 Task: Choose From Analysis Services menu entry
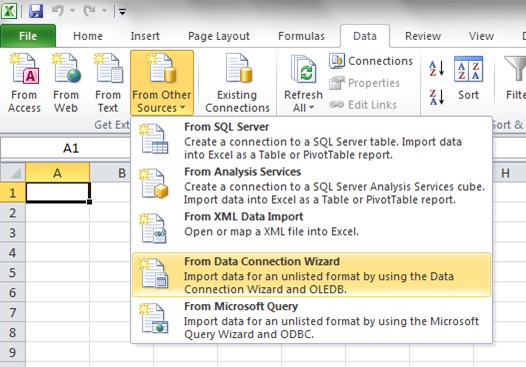tap(311, 186)
